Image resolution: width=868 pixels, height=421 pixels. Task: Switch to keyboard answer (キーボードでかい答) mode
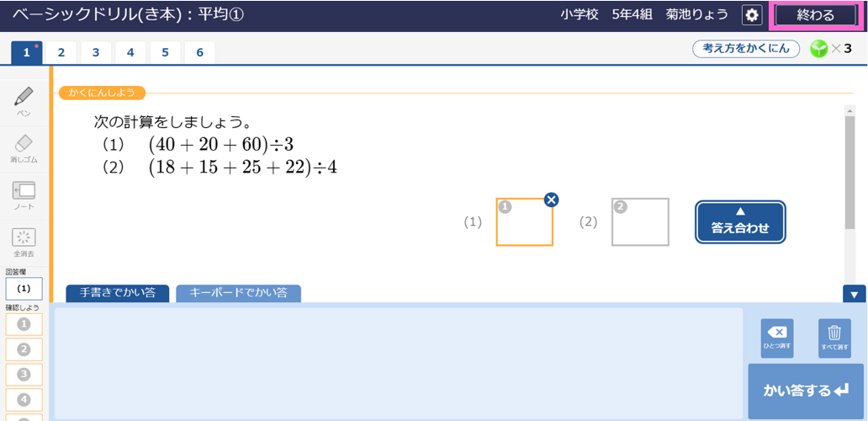(238, 293)
